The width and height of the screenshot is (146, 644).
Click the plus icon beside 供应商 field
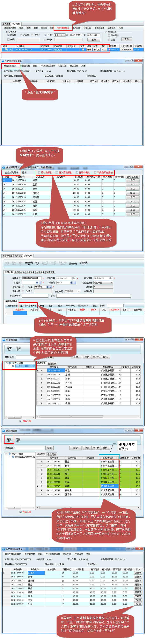coord(37,282)
